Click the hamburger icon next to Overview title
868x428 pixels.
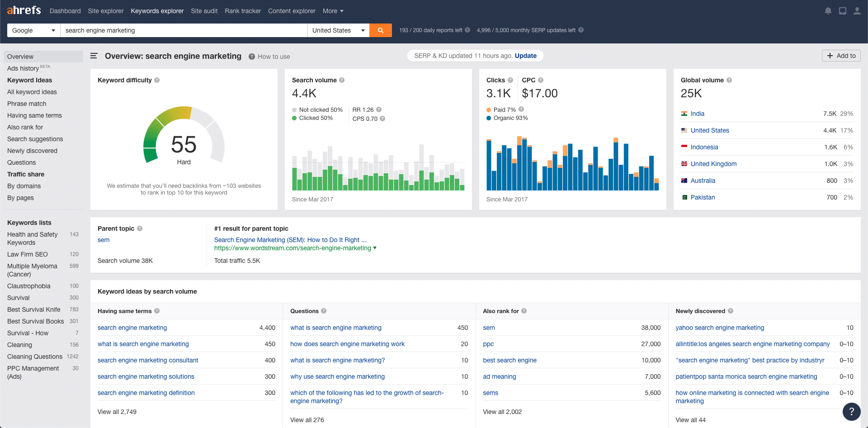[94, 56]
